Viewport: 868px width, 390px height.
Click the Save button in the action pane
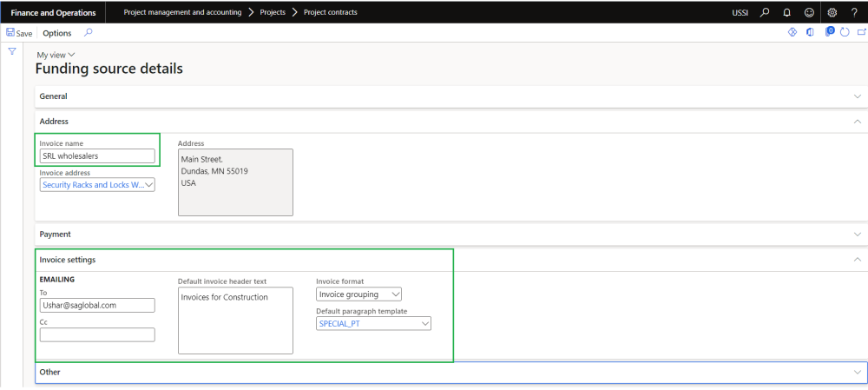click(19, 33)
